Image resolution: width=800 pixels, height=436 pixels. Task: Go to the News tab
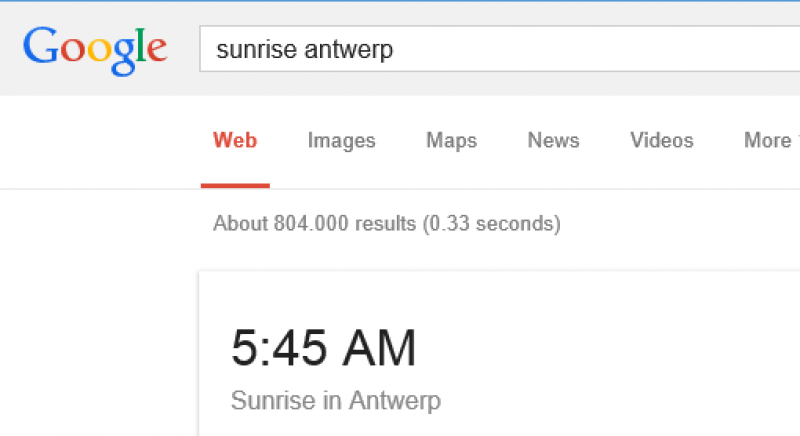pyautogui.click(x=553, y=141)
